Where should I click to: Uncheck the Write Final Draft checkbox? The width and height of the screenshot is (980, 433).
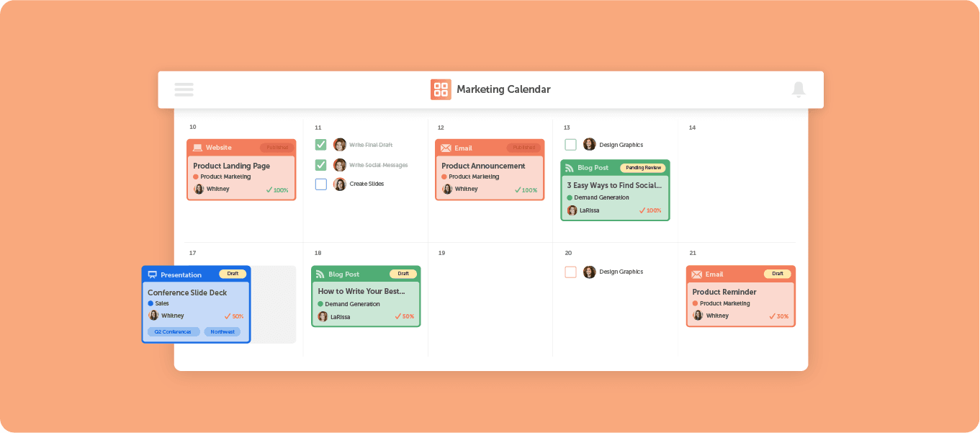(x=321, y=145)
